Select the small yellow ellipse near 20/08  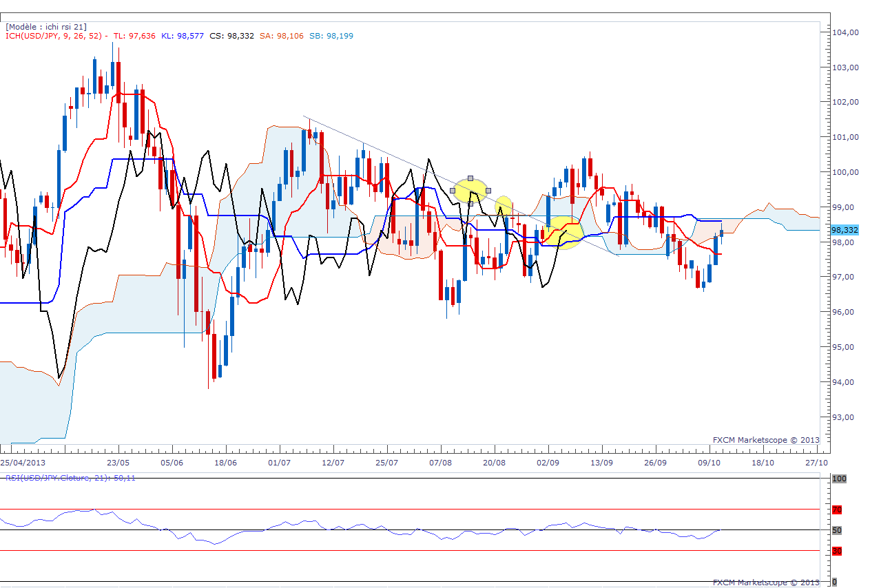tap(504, 205)
